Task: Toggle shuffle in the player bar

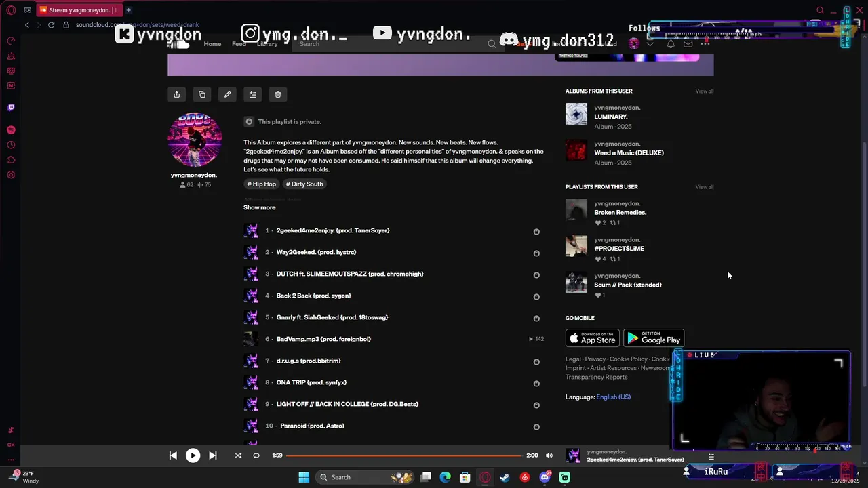Action: point(238,455)
